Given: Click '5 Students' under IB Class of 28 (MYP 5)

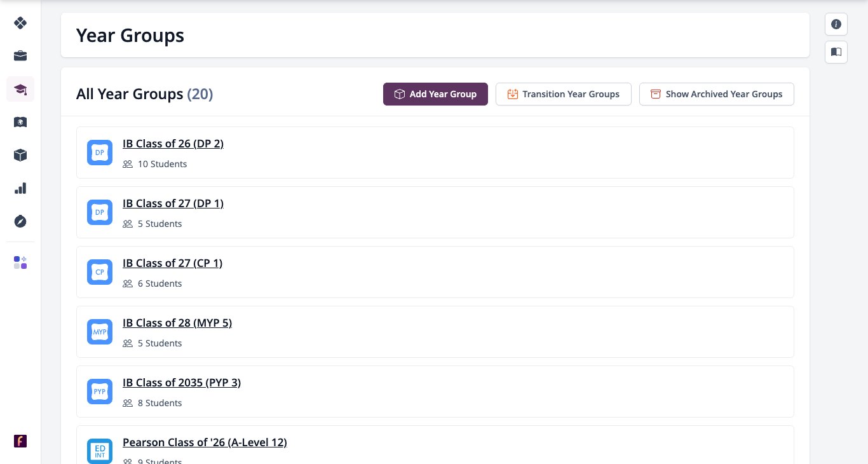Looking at the screenshot, I should click(x=159, y=343).
